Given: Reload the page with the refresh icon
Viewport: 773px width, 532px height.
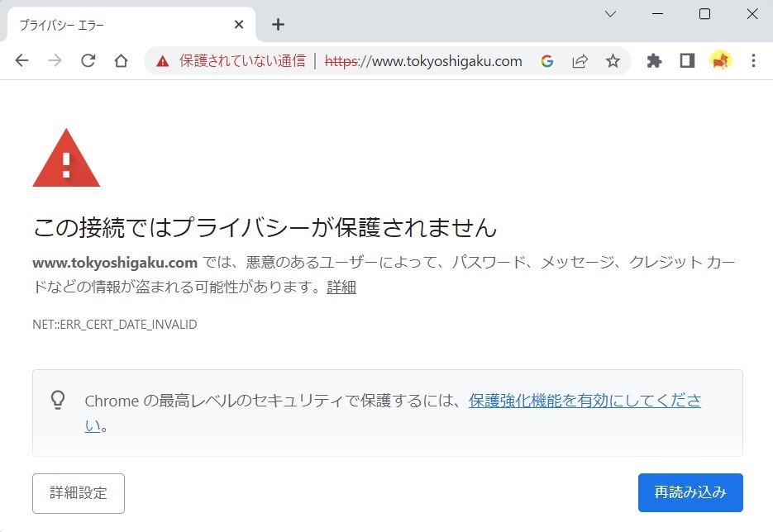Looking at the screenshot, I should pos(88,60).
